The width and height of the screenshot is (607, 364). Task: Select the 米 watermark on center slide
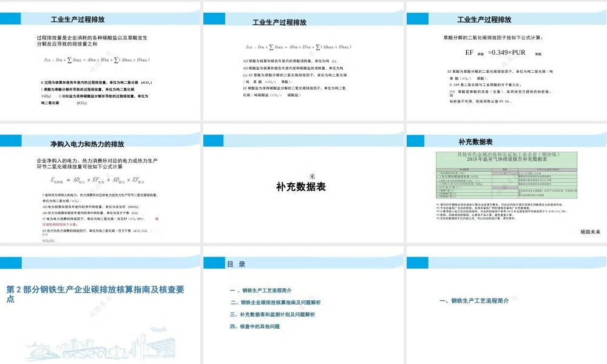click(311, 175)
